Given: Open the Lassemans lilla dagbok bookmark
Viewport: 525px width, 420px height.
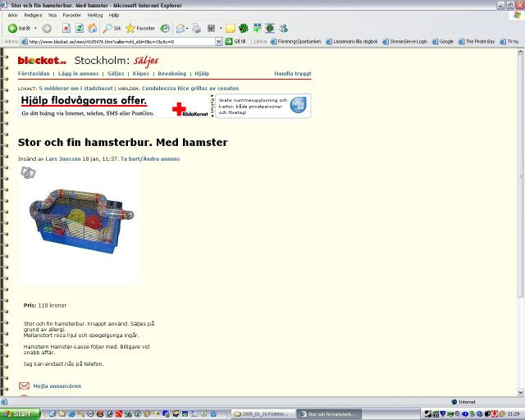Looking at the screenshot, I should click(x=352, y=42).
